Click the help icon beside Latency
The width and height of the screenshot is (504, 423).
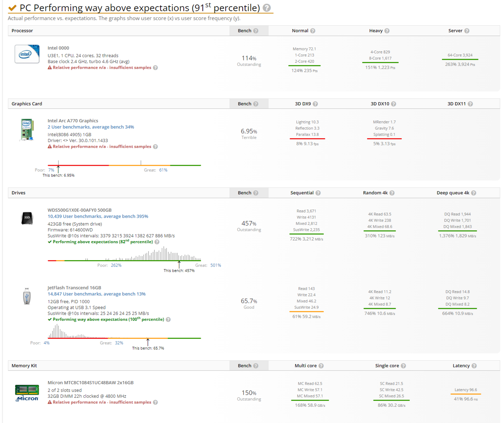pos(474,366)
